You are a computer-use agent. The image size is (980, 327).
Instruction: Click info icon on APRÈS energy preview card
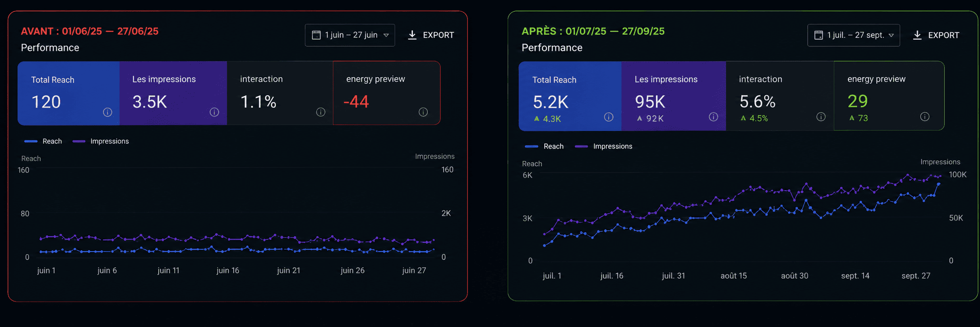click(x=925, y=117)
